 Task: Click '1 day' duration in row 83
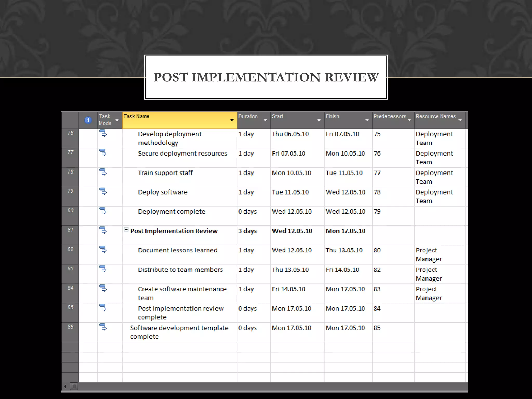pyautogui.click(x=246, y=270)
